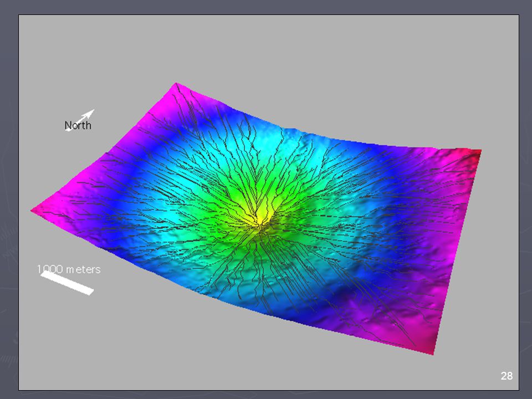
Task: Click the white scale bar
Action: (67, 283)
